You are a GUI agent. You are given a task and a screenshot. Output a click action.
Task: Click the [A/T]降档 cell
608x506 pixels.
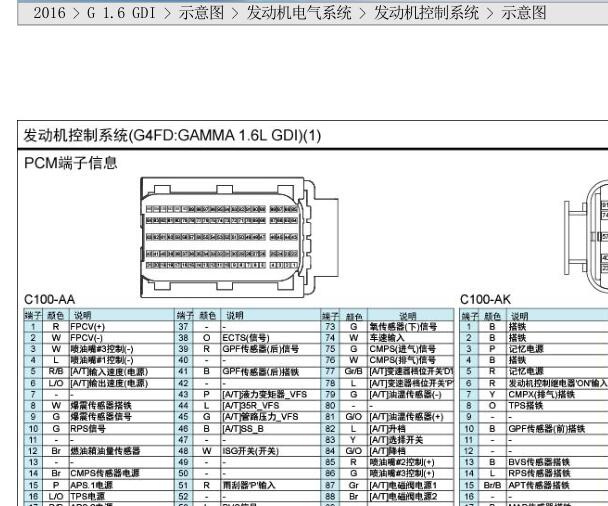coord(411,451)
